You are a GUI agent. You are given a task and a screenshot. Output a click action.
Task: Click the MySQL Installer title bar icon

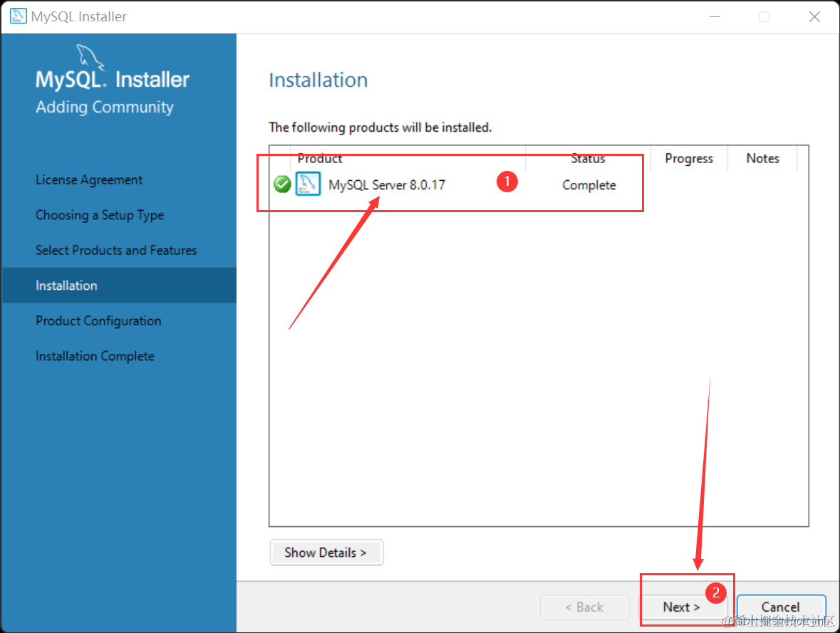coord(18,16)
